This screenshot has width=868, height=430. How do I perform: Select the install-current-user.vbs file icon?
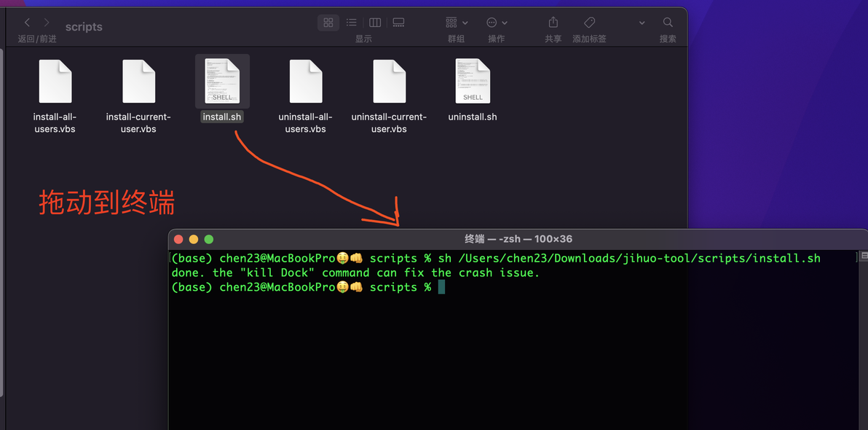pyautogui.click(x=138, y=81)
